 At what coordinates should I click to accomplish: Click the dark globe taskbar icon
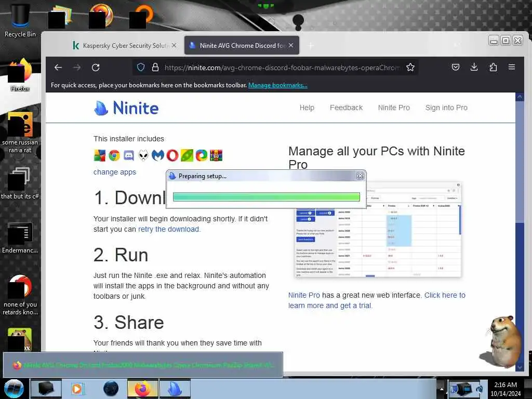point(111,389)
